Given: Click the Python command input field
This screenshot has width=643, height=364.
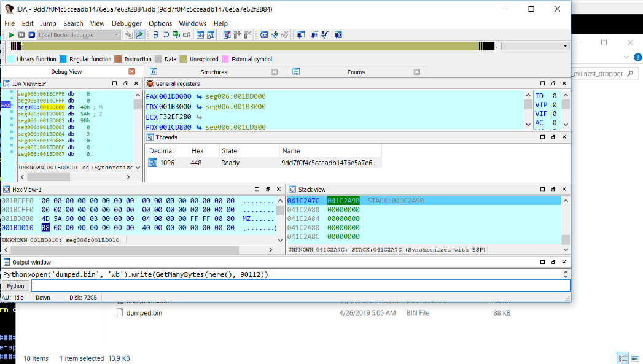Looking at the screenshot, I should [301, 286].
